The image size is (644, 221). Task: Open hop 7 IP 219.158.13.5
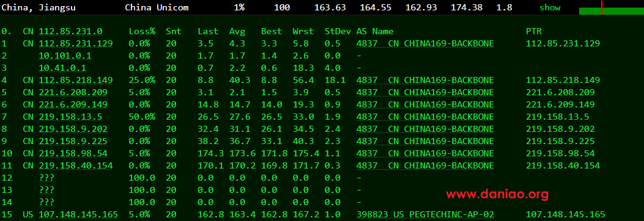71,117
